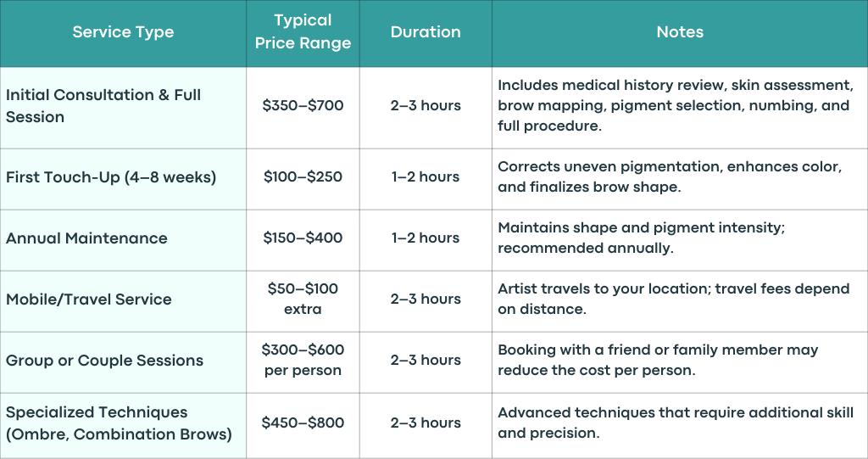This screenshot has height=459, width=868.
Task: Click the Notes column header
Action: 680,32
